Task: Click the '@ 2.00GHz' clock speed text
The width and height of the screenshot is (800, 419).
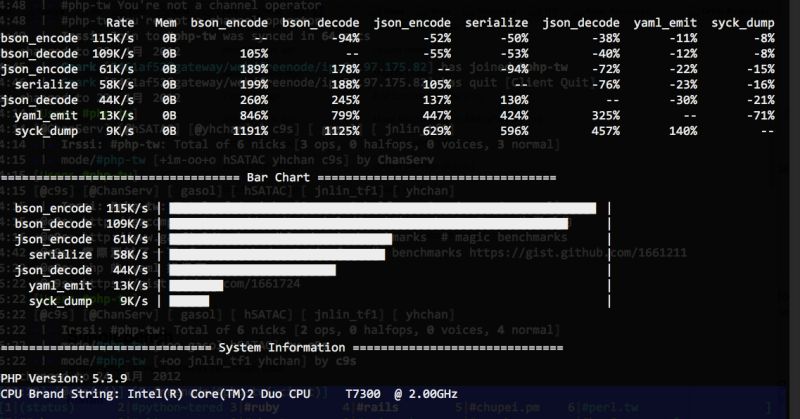Action: [426, 394]
